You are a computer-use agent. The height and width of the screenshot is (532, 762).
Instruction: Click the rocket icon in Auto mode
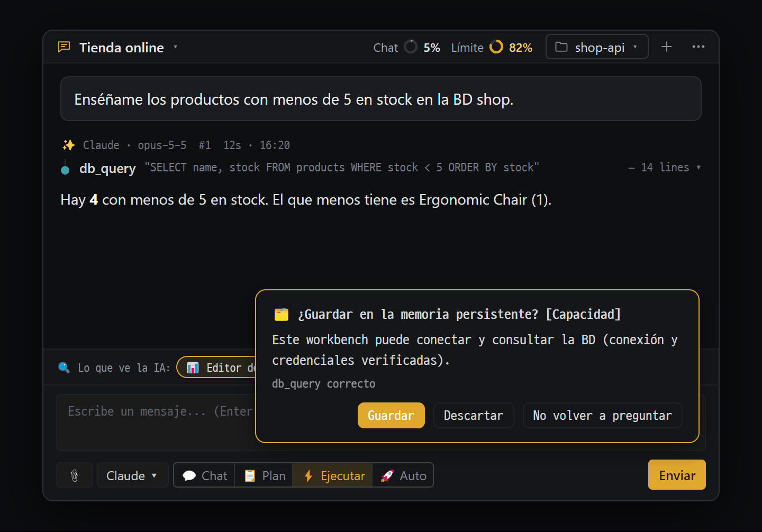point(387,475)
